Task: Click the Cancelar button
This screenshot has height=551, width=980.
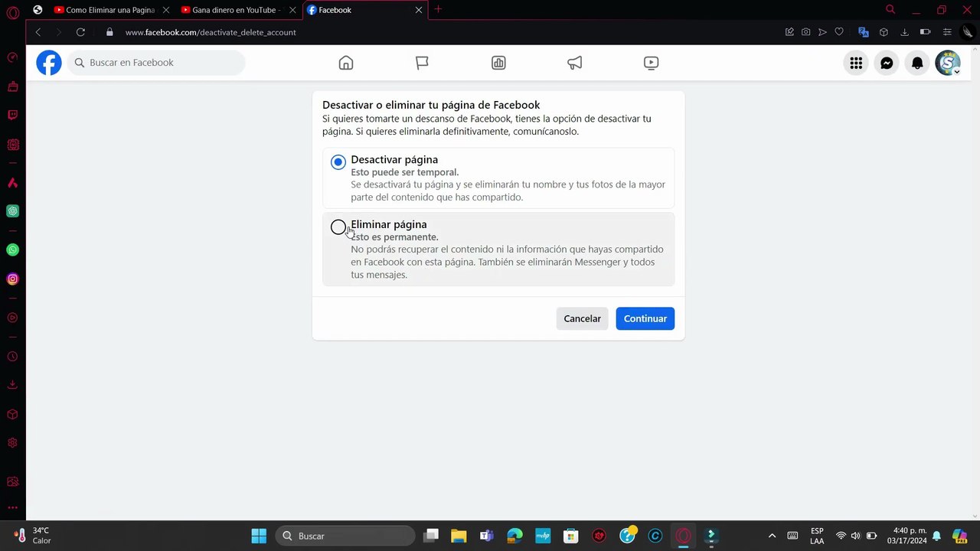Action: coord(582,318)
